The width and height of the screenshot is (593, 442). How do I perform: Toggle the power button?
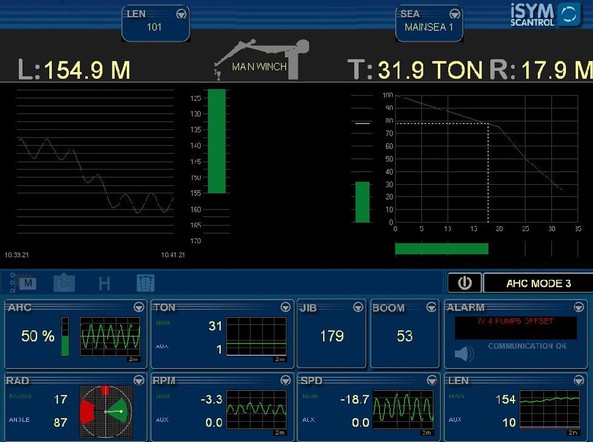[465, 283]
